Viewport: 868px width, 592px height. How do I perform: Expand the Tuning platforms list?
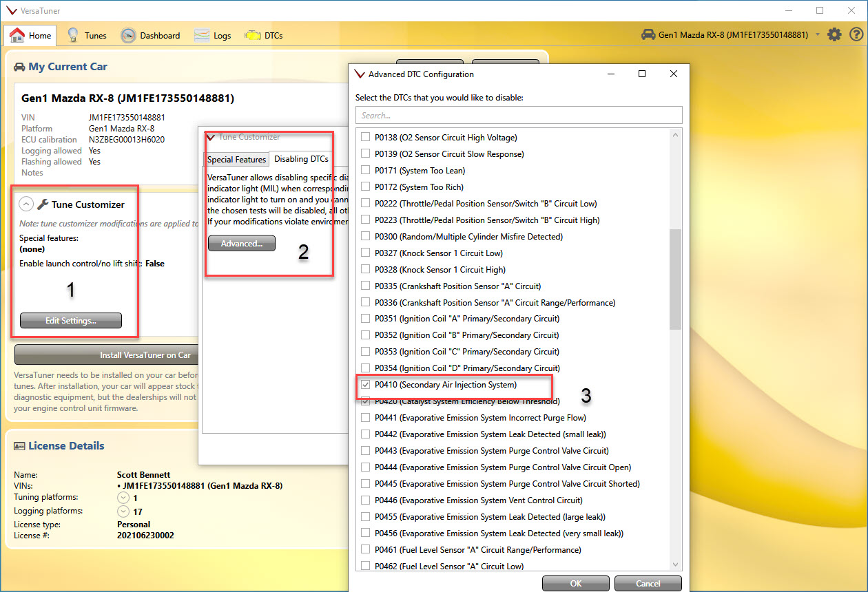[123, 498]
